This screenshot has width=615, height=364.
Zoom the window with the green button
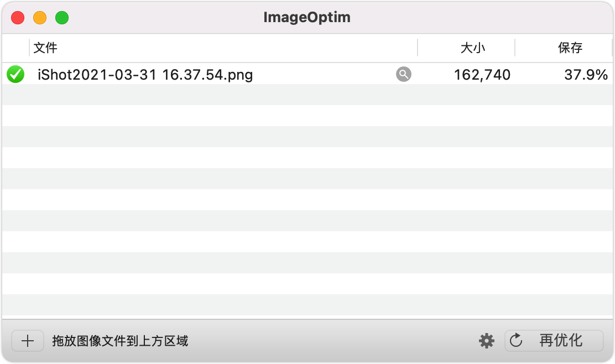coord(62,18)
